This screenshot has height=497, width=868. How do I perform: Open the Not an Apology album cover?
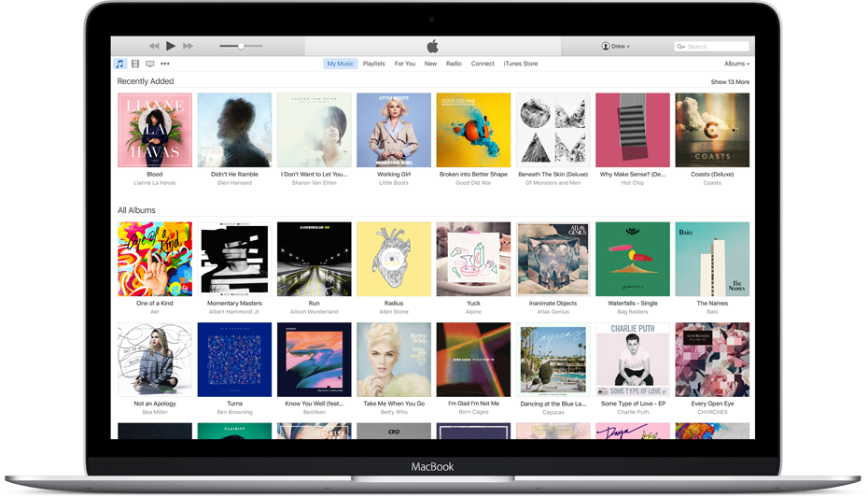155,360
